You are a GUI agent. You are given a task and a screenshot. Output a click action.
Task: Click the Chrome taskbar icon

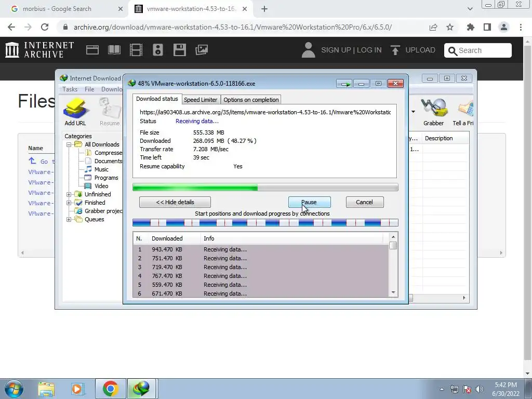point(110,389)
